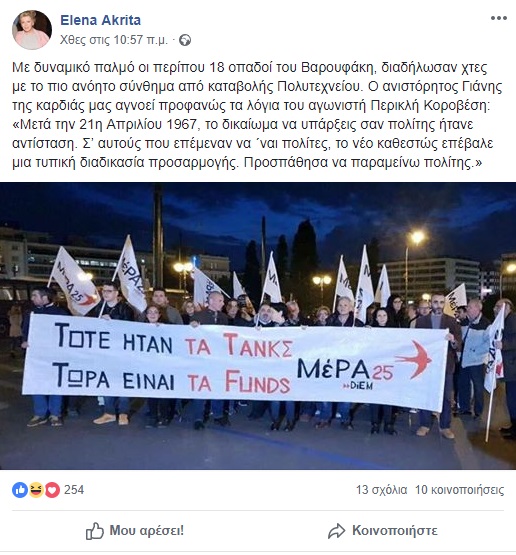Click the MέΡΑ25 logo text on the banner
This screenshot has height=555, width=516.
pyautogui.click(x=345, y=371)
